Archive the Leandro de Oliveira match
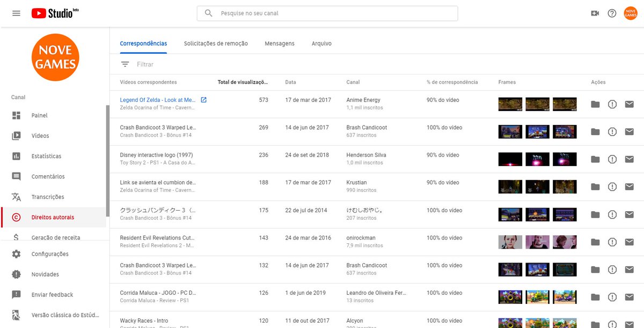The image size is (644, 328). [595, 297]
